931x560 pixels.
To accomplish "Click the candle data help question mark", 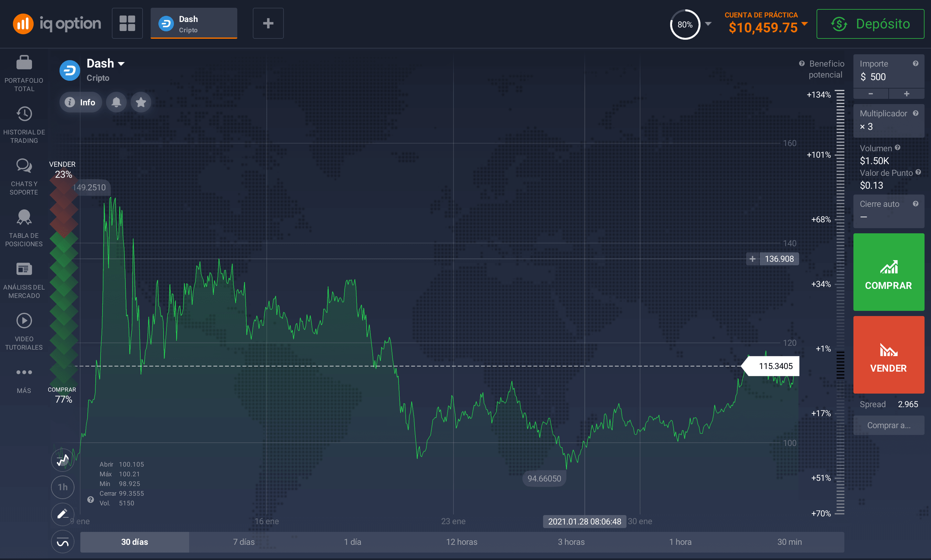I will coord(91,500).
